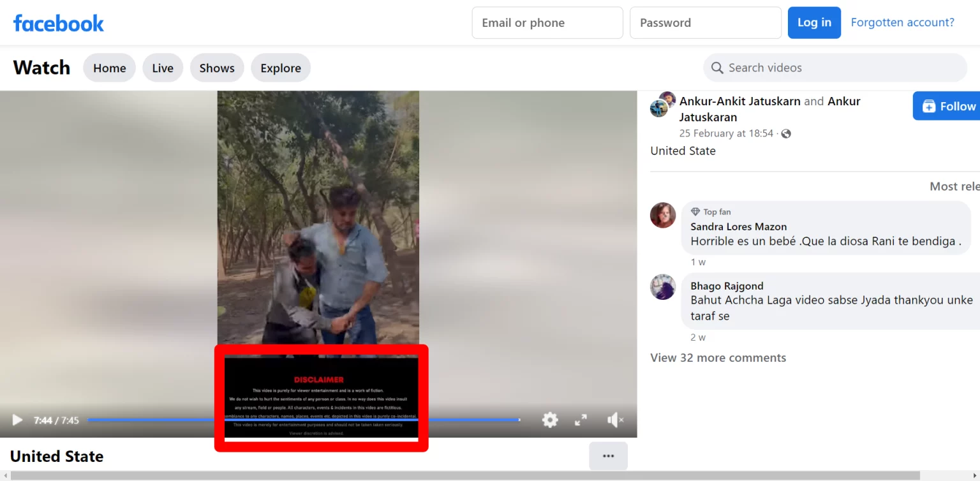Go to the Explore tab
980x481 pixels.
coord(281,68)
